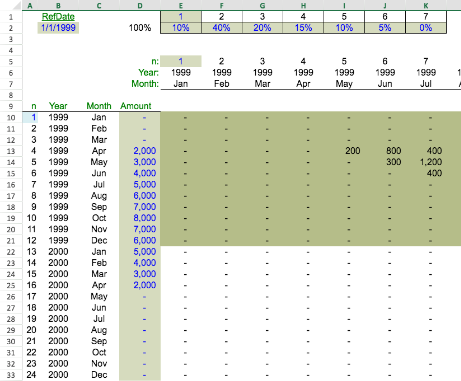The height and width of the screenshot is (381, 461).
Task: Click the 'Year:' label cell
Action: coord(149,72)
